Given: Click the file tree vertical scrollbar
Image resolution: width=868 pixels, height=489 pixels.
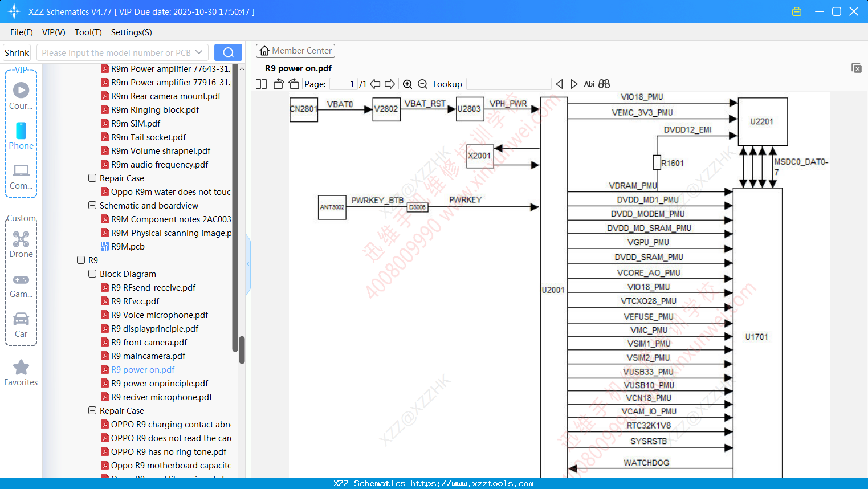Looking at the screenshot, I should [x=242, y=349].
